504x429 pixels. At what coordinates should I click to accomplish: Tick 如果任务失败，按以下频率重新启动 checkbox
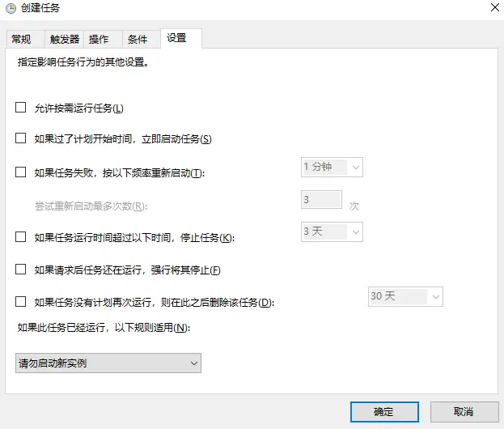point(20,172)
